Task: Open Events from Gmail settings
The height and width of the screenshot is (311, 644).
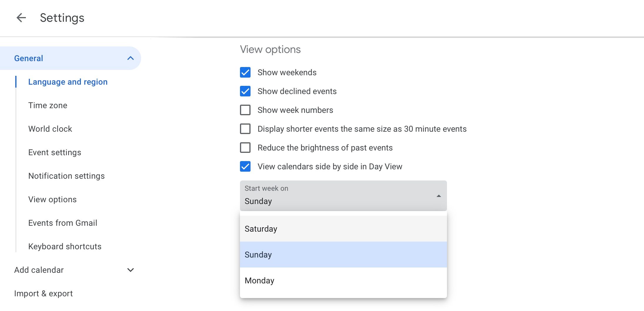Action: point(63,223)
